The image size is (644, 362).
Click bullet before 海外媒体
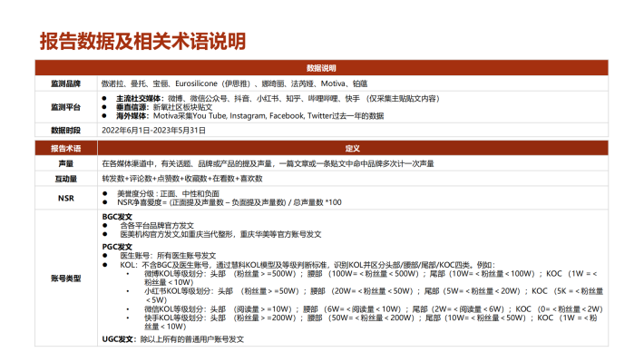pos(104,116)
